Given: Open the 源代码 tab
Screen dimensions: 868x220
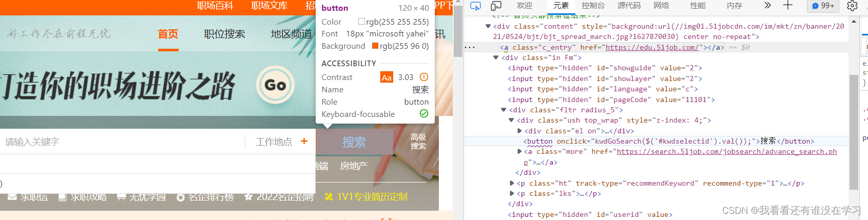Looking at the screenshot, I should coord(629,6).
